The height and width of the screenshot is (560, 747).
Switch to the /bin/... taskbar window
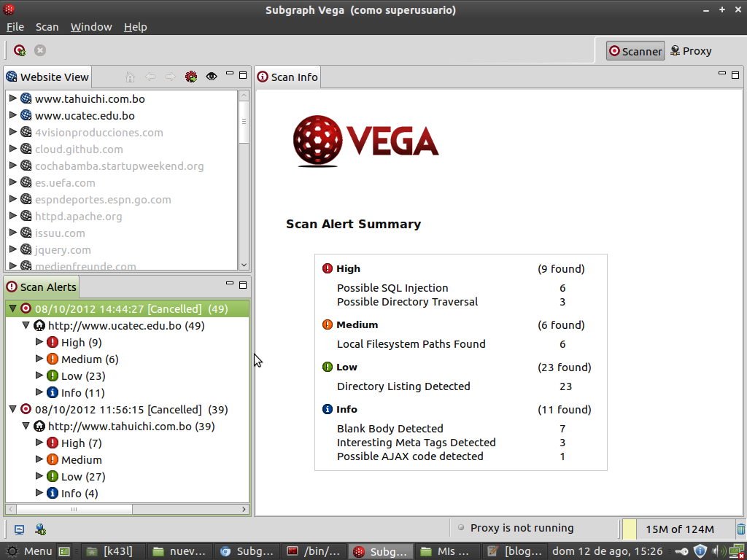[x=315, y=551]
